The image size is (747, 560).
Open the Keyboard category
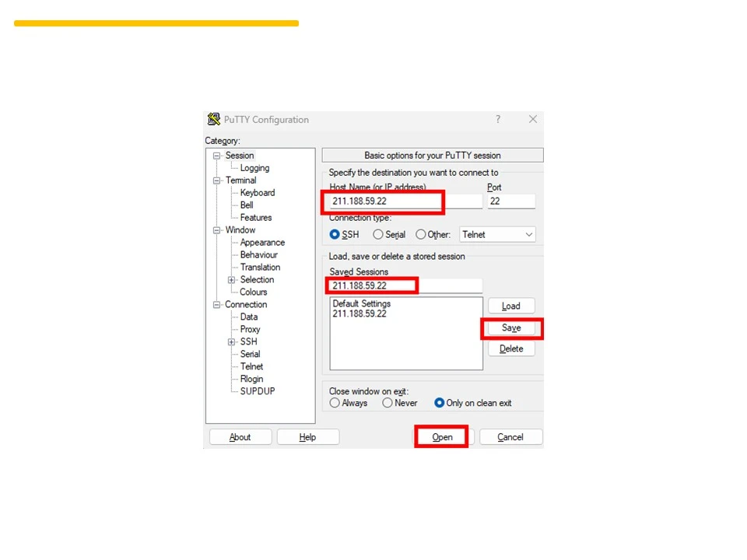click(x=258, y=193)
